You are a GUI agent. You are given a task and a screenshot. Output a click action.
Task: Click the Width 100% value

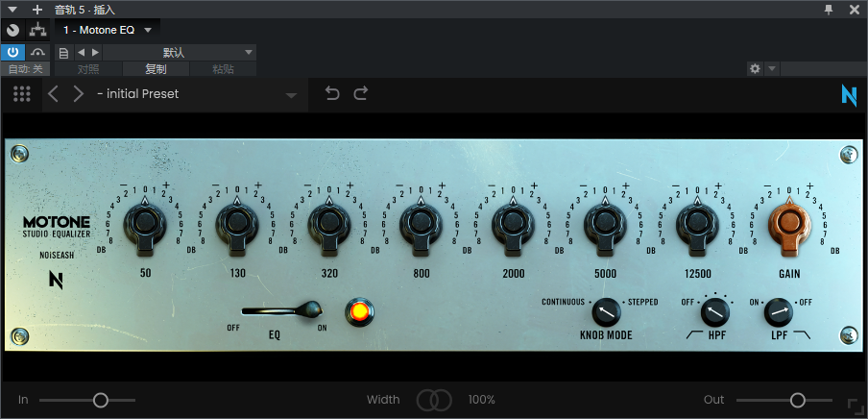point(482,400)
